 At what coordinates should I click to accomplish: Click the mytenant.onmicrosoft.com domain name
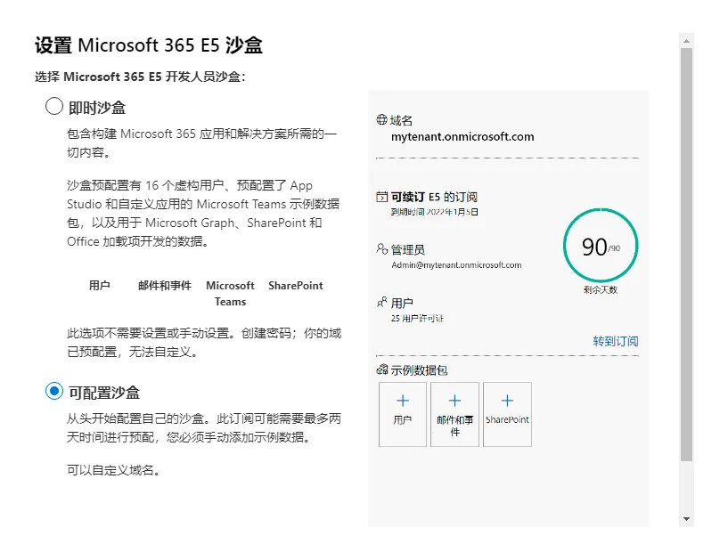[462, 137]
